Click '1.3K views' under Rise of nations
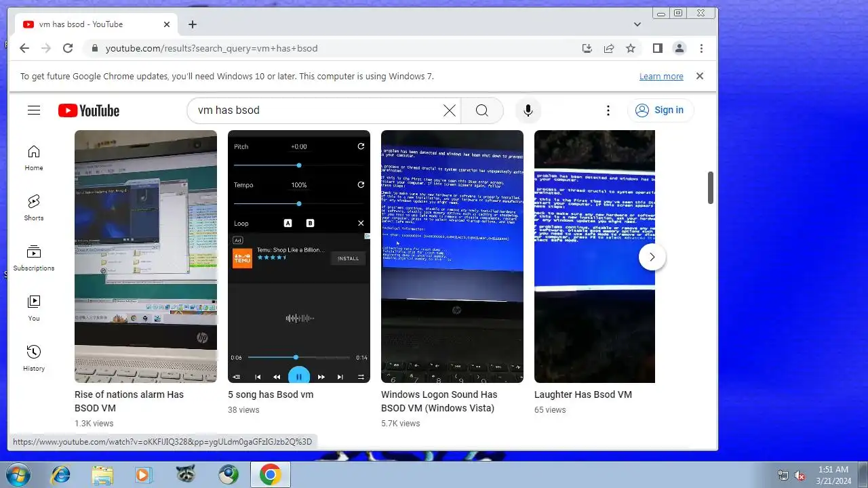868x488 pixels. pyautogui.click(x=94, y=424)
